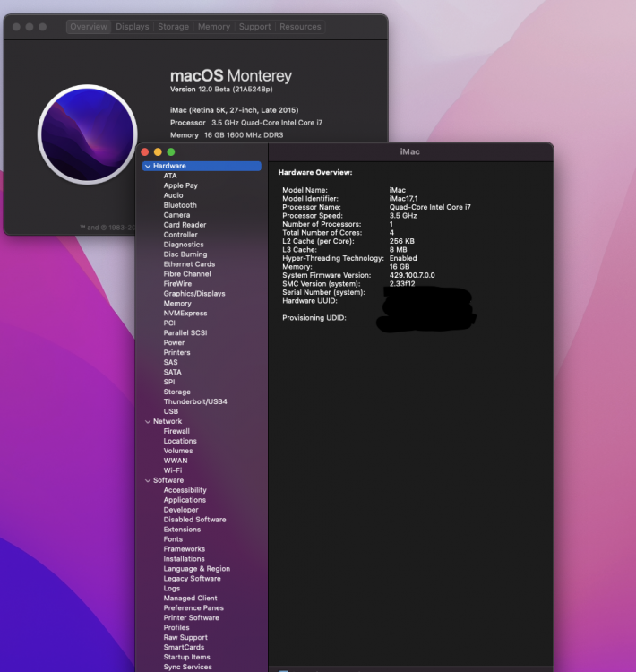Open the Support tab

click(x=254, y=27)
